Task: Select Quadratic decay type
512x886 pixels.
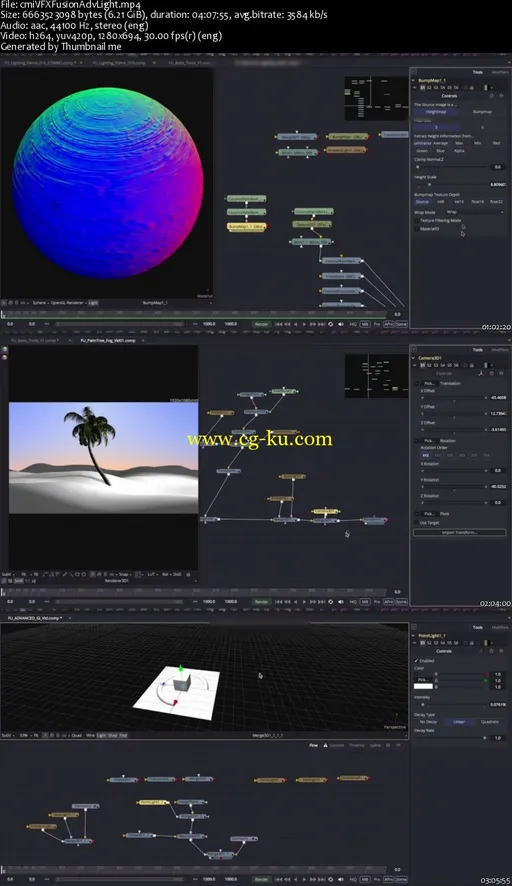Action: pos(490,722)
